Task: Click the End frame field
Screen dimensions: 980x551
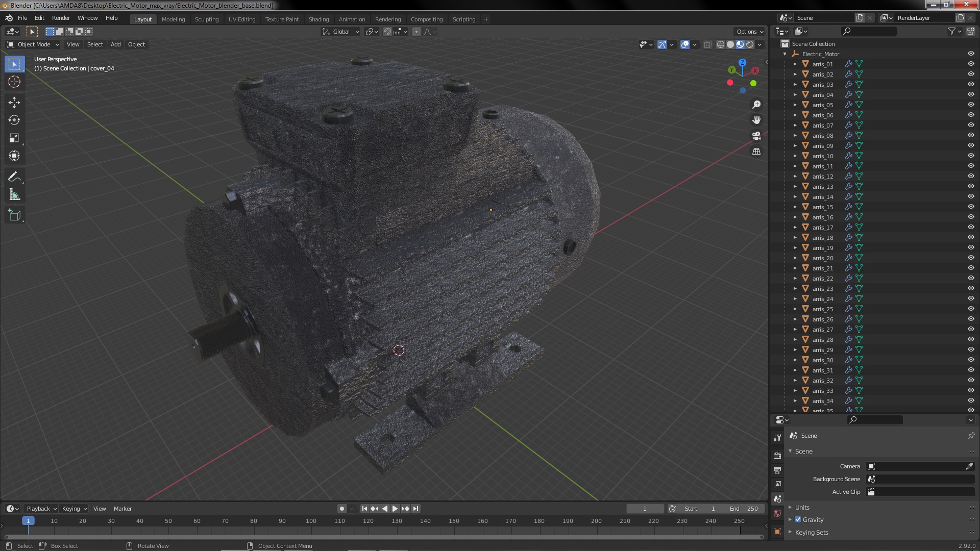Action: point(744,509)
